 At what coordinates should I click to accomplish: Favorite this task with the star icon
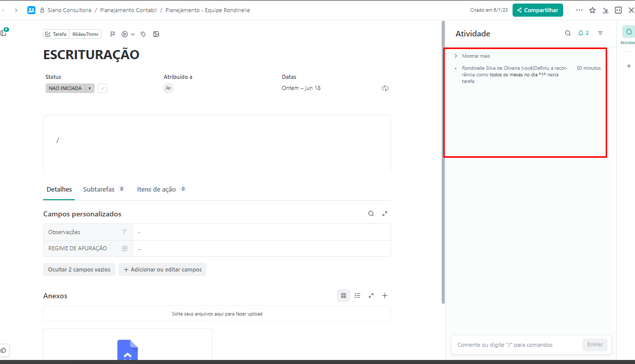coord(592,10)
